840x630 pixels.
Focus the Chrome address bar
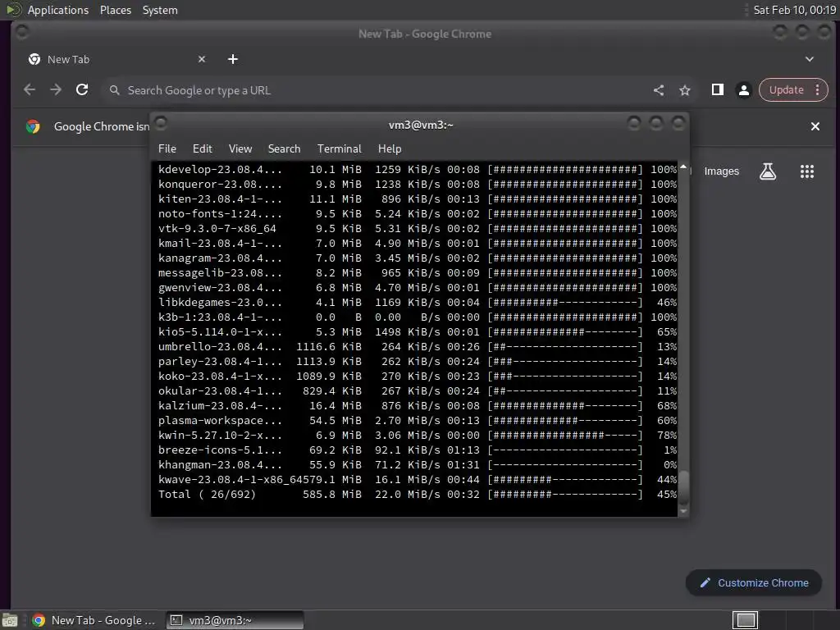[375, 90]
